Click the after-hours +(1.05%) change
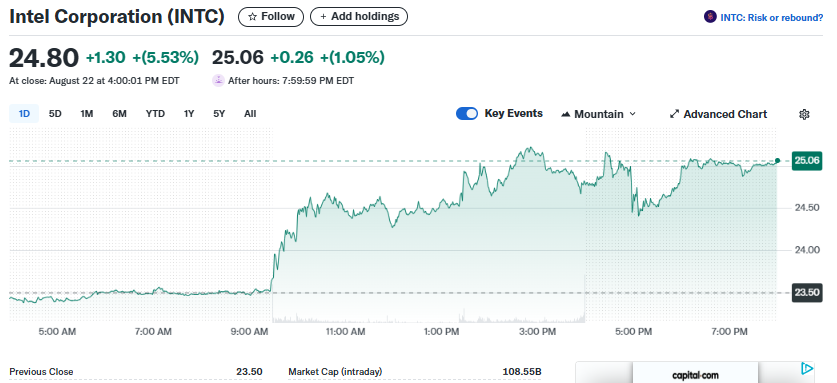Screen dimensions: 837x383 coord(352,57)
